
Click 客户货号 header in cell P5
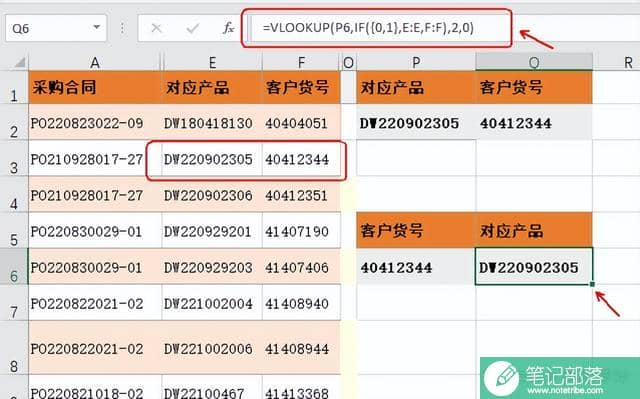(x=416, y=231)
